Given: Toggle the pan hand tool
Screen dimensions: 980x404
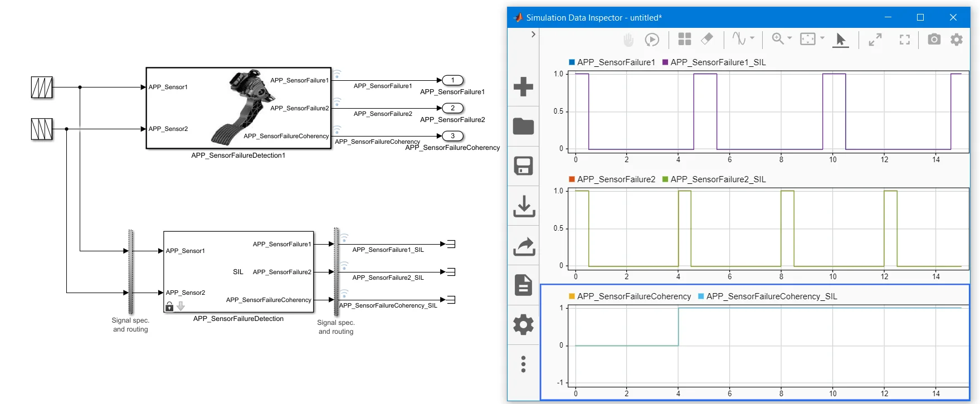Looking at the screenshot, I should (628, 40).
